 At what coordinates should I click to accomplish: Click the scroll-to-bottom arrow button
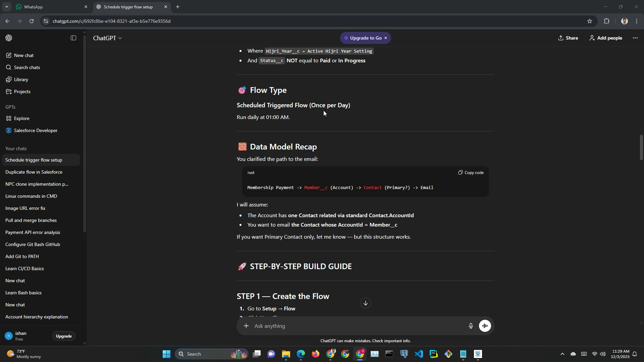pos(365,303)
